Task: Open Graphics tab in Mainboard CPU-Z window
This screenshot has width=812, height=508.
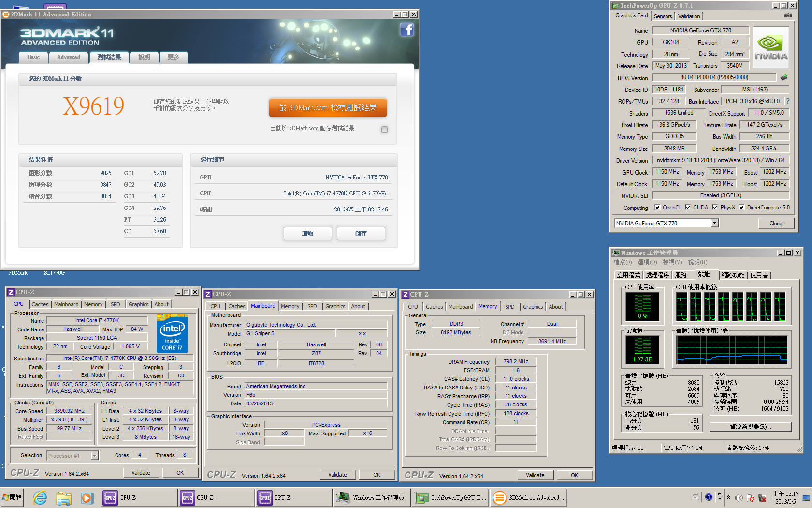Action: coord(335,306)
